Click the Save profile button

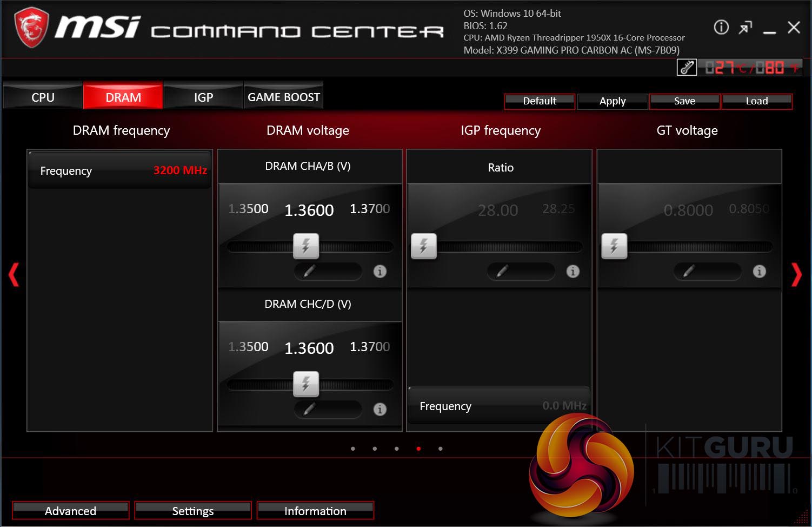tap(685, 101)
